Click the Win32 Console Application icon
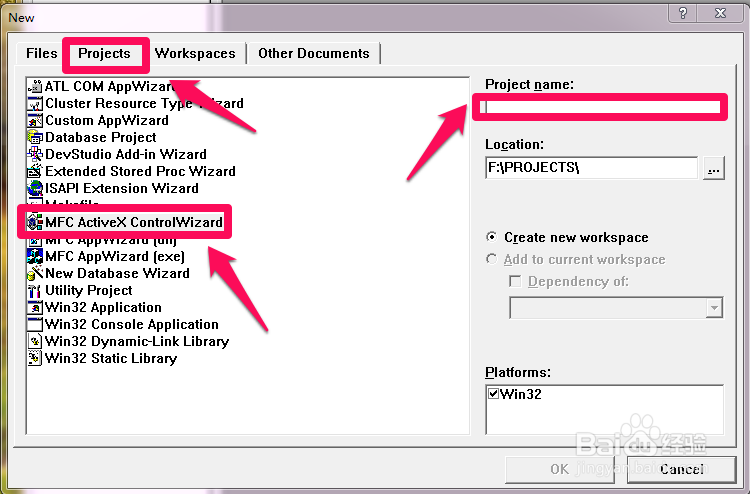The height and width of the screenshot is (494, 750). click(35, 325)
